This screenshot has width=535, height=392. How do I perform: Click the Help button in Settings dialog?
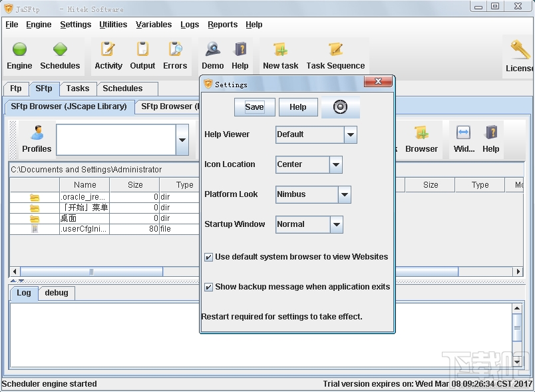click(298, 107)
